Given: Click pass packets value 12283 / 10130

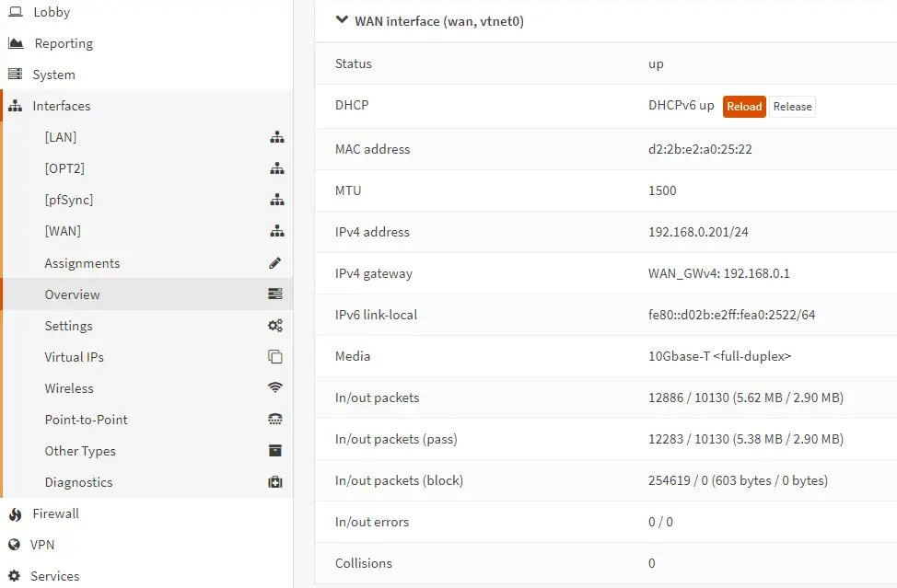Looking at the screenshot, I should click(746, 439).
